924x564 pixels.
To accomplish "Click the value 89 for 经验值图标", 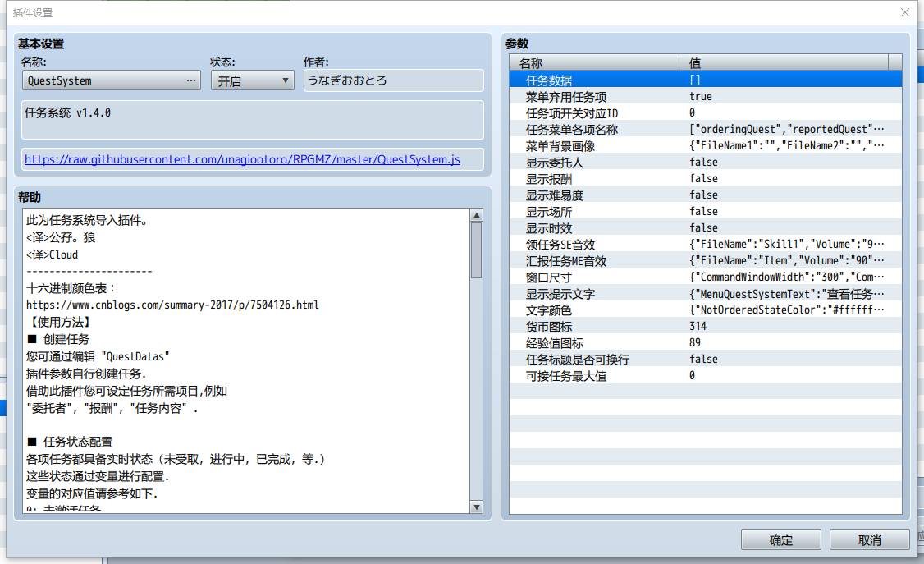I will pos(695,342).
